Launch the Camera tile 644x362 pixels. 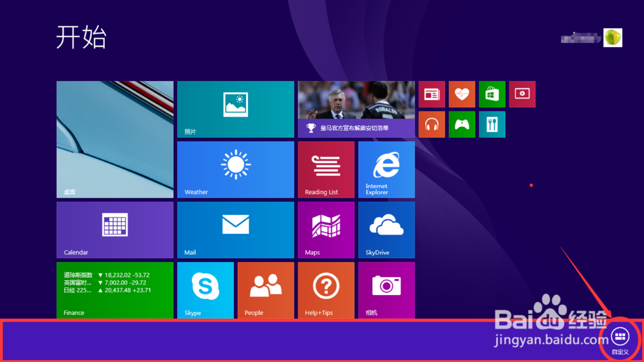pos(386,290)
